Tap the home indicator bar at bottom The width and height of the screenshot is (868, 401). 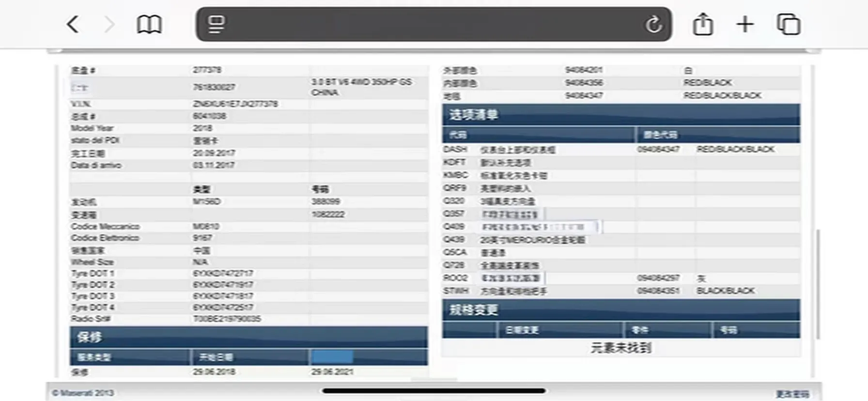coord(434,391)
